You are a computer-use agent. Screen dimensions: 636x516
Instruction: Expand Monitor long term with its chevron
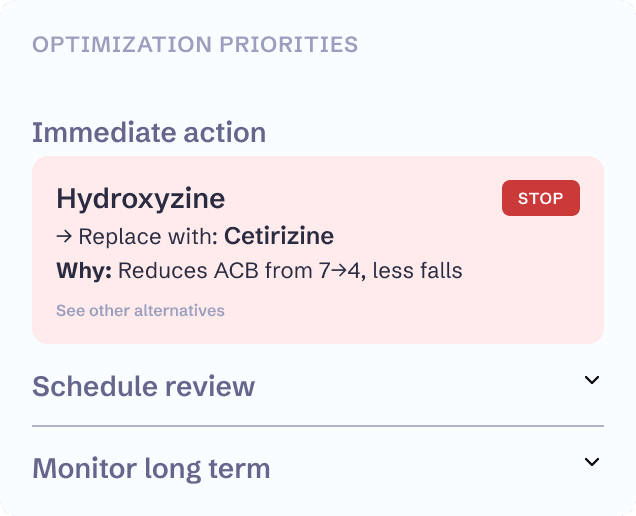click(592, 462)
